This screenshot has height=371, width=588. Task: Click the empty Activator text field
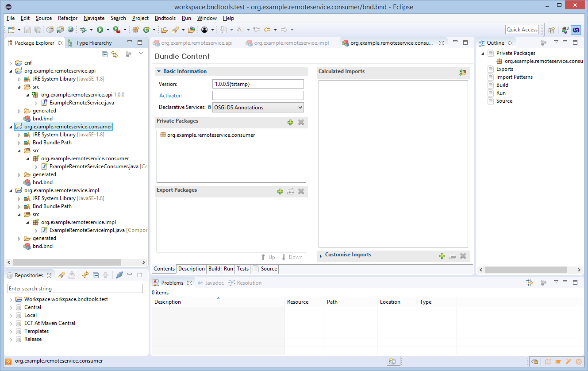coord(258,96)
